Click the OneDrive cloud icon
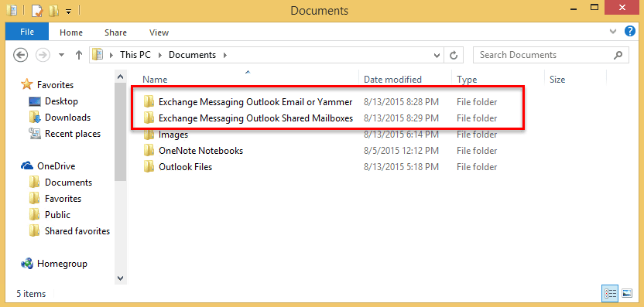 click(x=26, y=165)
